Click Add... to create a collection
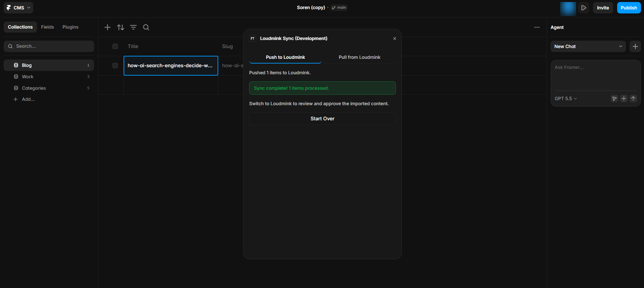Viewport: 644px width, 288px height. (28, 99)
